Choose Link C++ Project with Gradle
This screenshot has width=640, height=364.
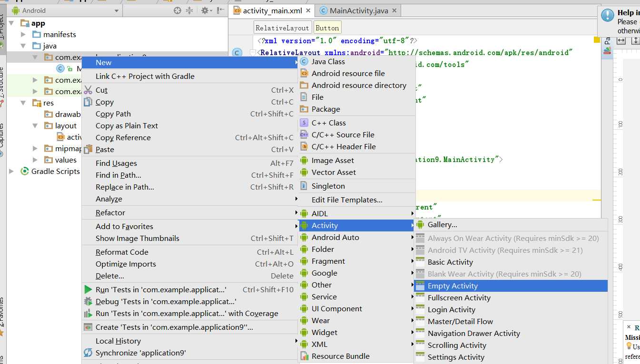[x=190, y=76]
